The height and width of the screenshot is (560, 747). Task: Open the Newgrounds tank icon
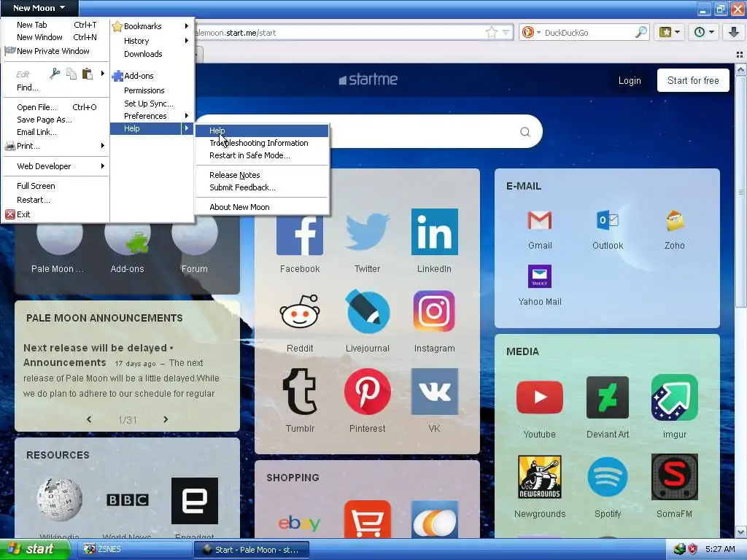click(540, 477)
